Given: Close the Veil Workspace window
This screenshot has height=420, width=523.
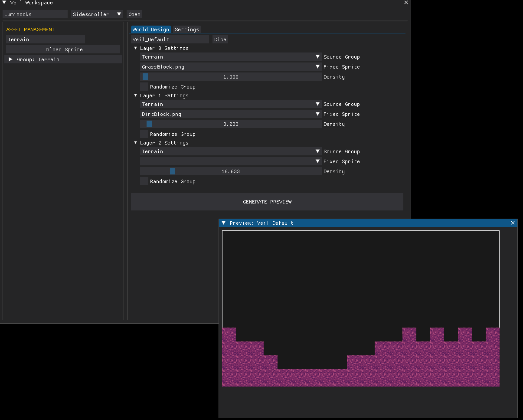Looking at the screenshot, I should pyautogui.click(x=406, y=3).
